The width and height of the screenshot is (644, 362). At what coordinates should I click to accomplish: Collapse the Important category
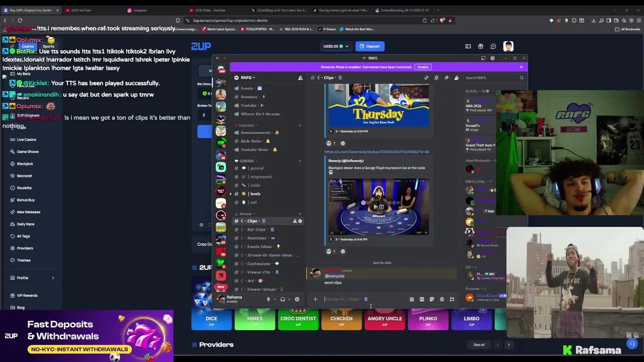point(247,125)
